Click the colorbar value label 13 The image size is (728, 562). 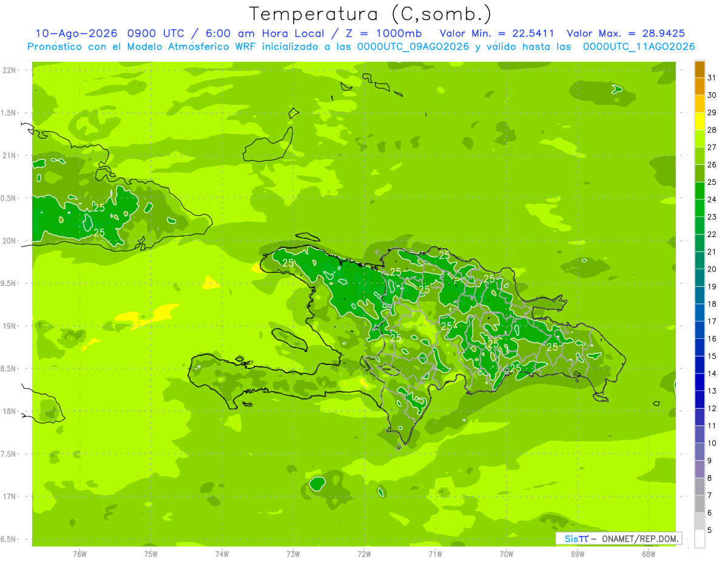coord(712,391)
